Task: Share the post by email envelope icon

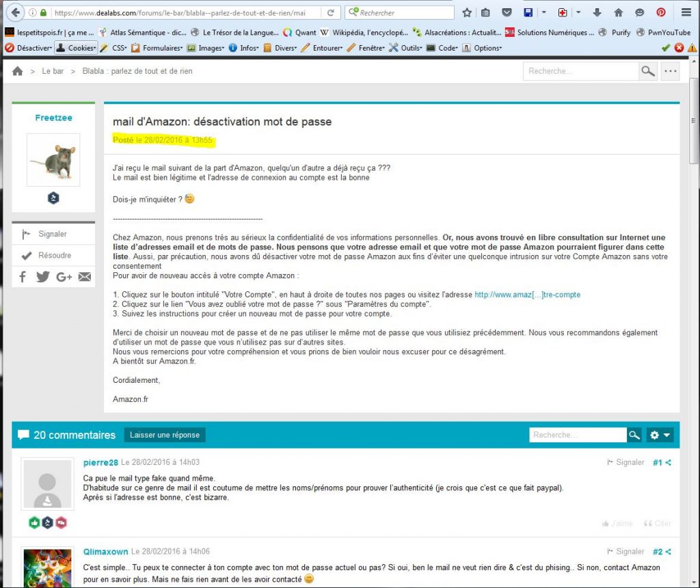Action: click(x=85, y=276)
